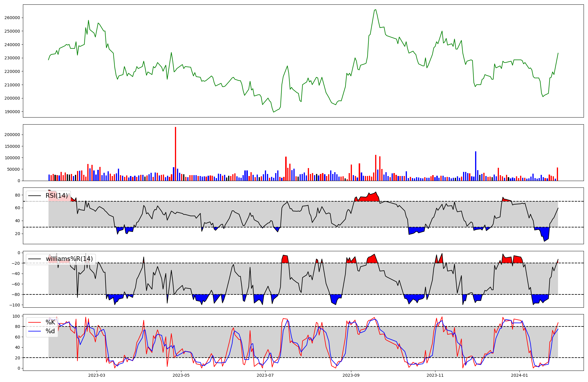Click the red %K legend line sample
588x382 pixels.
(34, 322)
